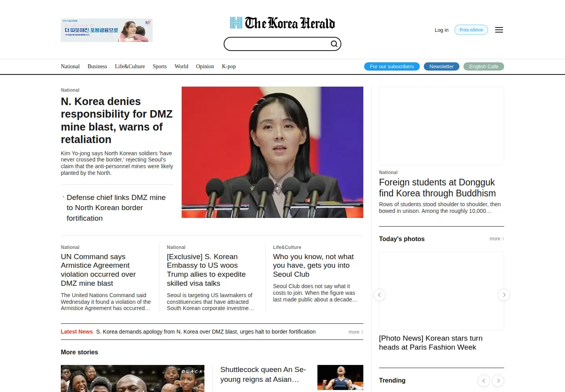Open the Print edition button

[x=471, y=30]
